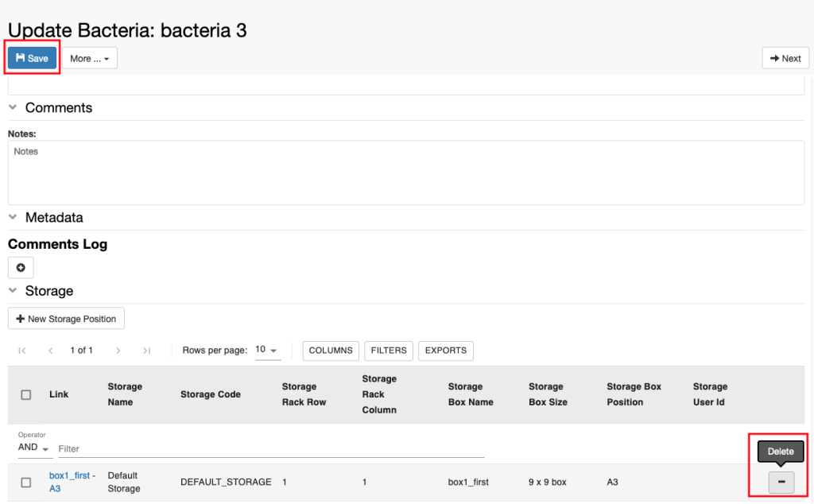Click New Storage Position button
The image size is (814, 504).
[67, 319]
